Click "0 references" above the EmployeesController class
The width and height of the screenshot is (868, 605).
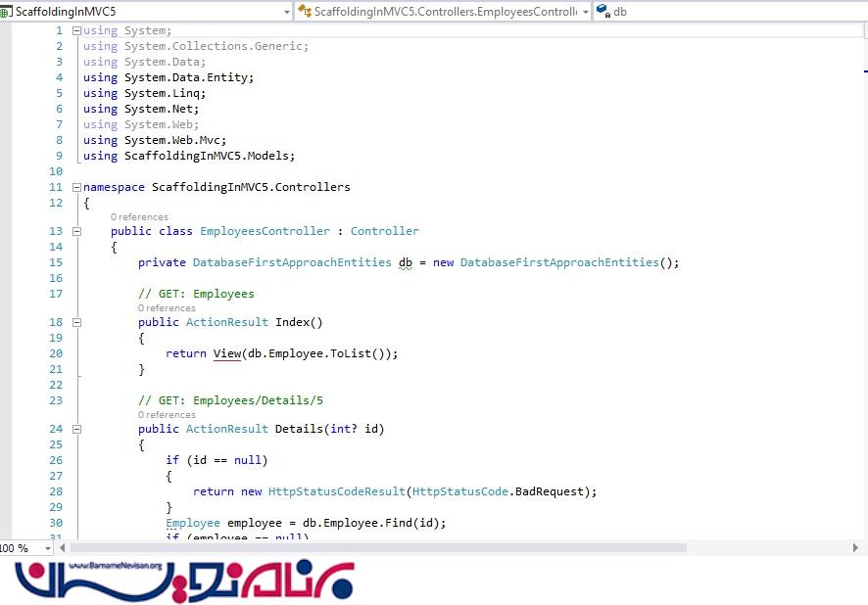(139, 217)
